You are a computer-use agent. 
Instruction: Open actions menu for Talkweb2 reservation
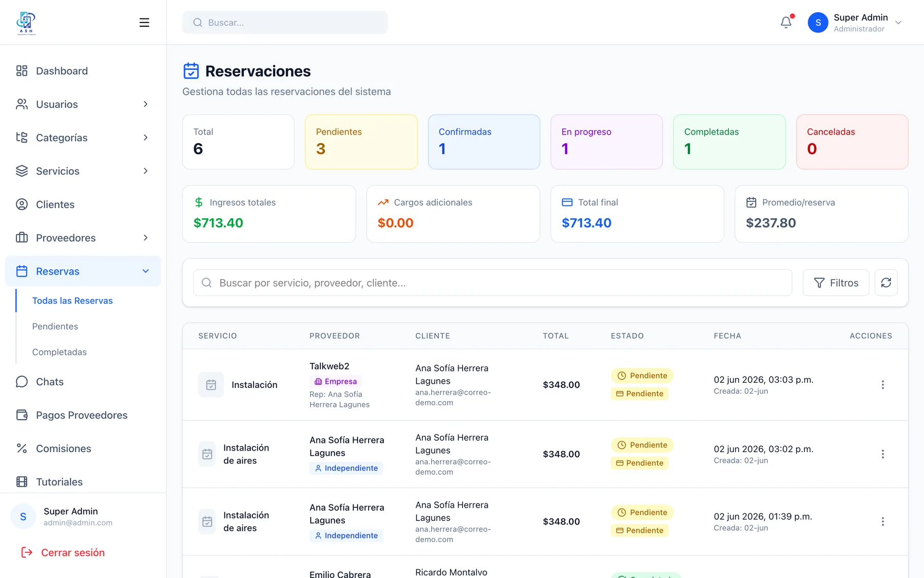[x=882, y=385]
